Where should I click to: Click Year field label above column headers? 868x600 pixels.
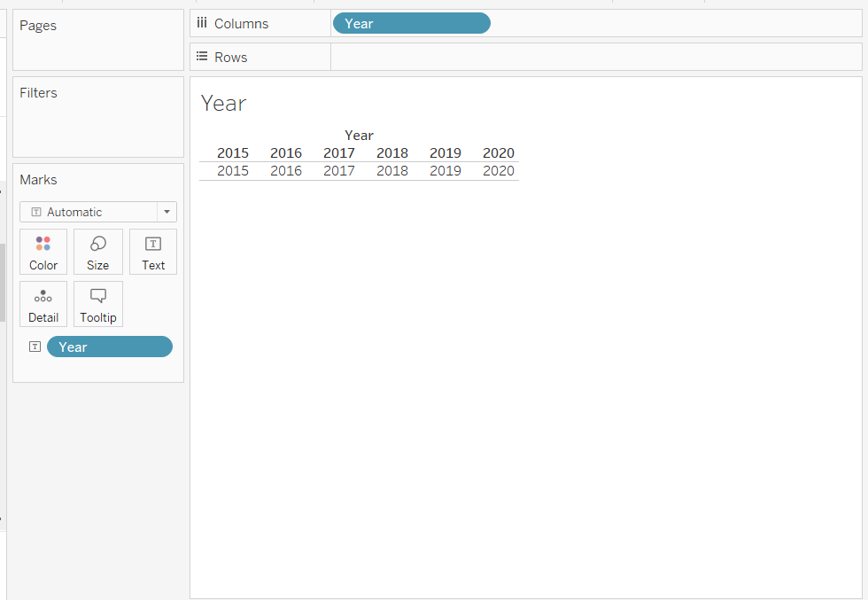[x=359, y=136]
